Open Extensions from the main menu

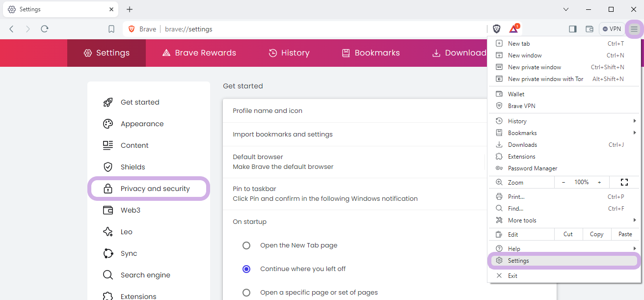coord(564,157)
